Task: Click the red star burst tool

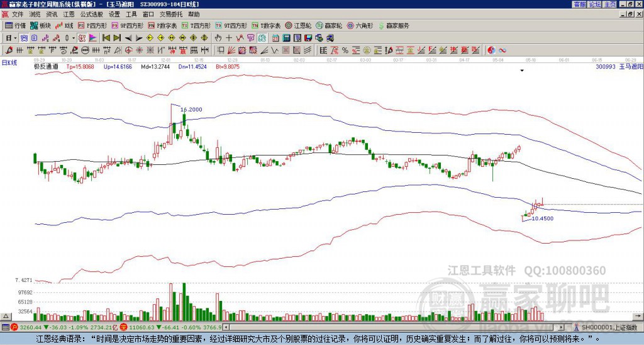Action: [139, 50]
